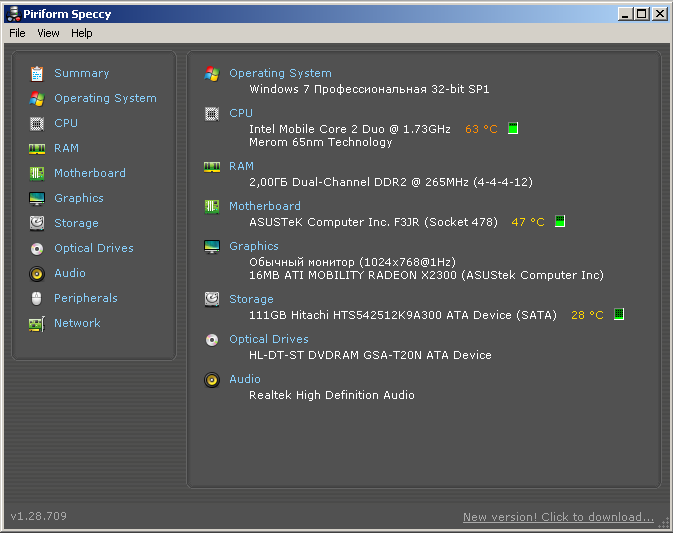Image resolution: width=673 pixels, height=533 pixels.
Task: Open the View menu
Action: 48,33
